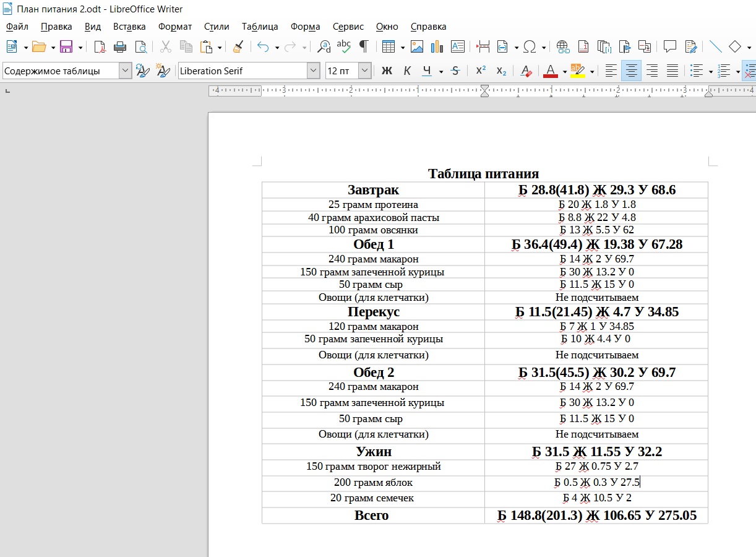Insert special character omega icon
The height and width of the screenshot is (557, 756).
pos(530,46)
